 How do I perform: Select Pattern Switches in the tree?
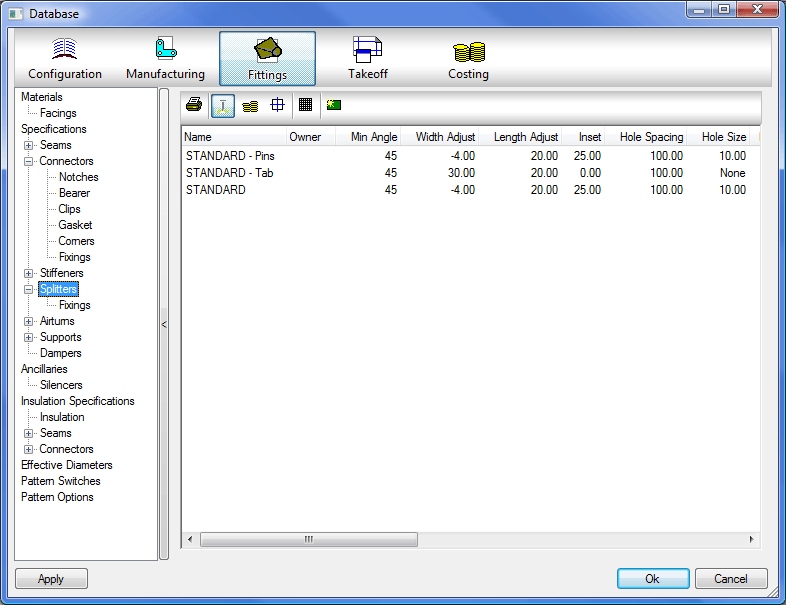[61, 481]
